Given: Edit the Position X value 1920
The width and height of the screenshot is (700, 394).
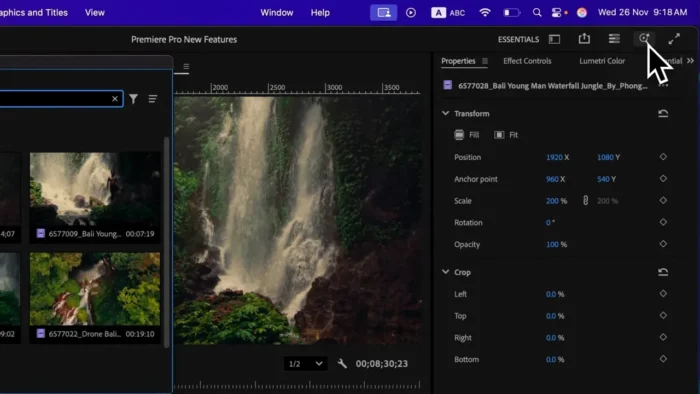Looking at the screenshot, I should click(554, 157).
